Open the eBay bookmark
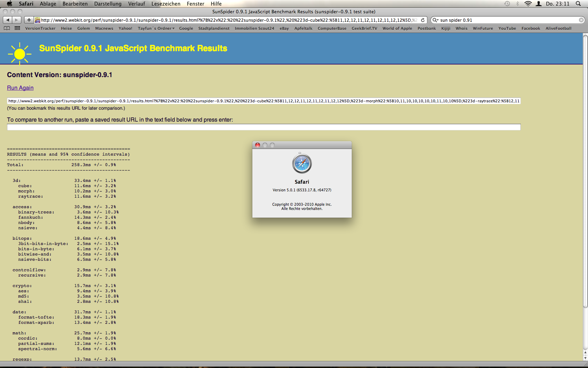The image size is (588, 368). pos(284,28)
